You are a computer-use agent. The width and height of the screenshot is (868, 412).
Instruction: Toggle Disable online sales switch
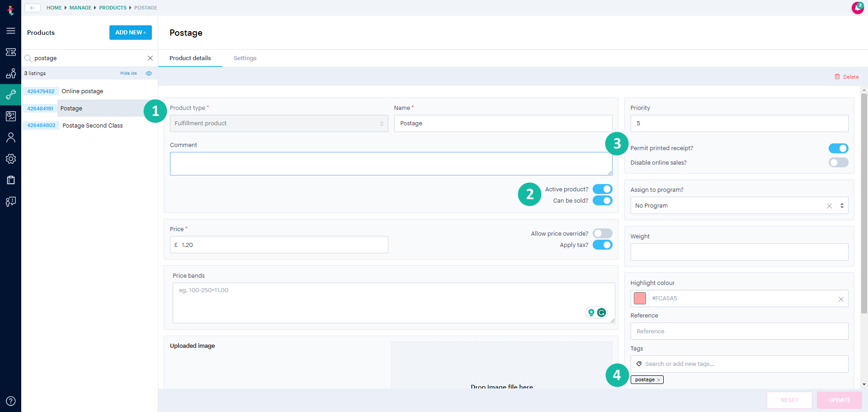click(838, 162)
